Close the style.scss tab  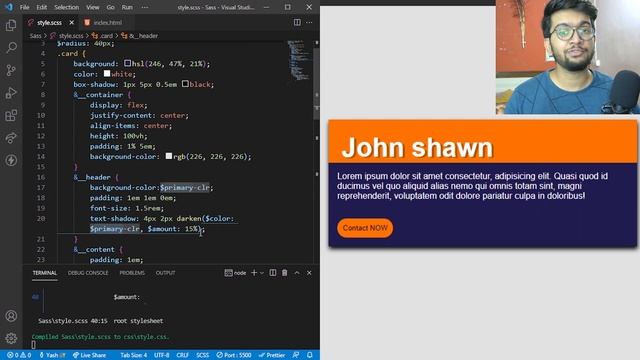point(71,22)
